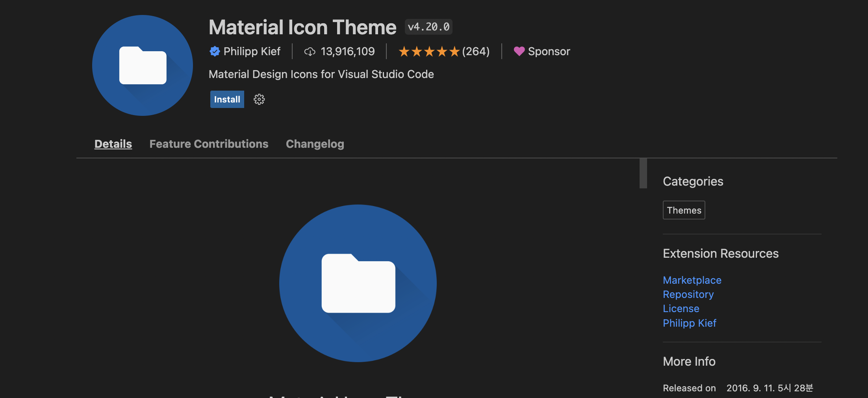Click the Material Icon Theme extension logo
This screenshot has height=398, width=868.
click(x=143, y=65)
